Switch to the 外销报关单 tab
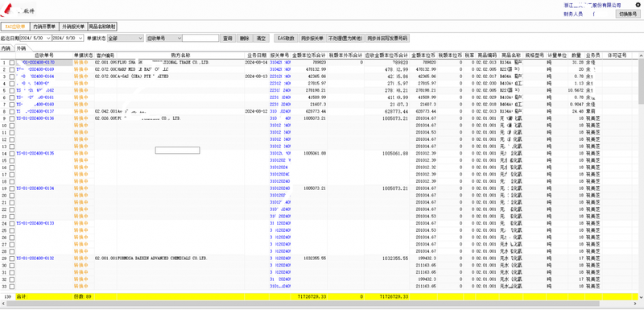Image resolution: width=644 pixels, height=310 pixels. point(73,27)
